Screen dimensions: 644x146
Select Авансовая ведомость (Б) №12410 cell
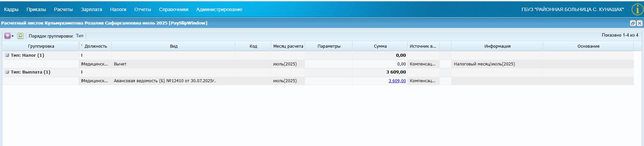pos(173,81)
